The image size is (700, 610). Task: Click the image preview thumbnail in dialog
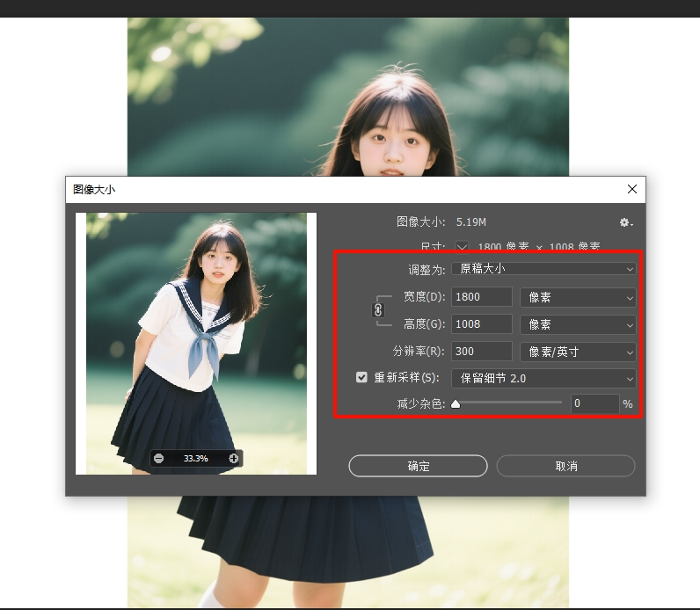coord(196,344)
